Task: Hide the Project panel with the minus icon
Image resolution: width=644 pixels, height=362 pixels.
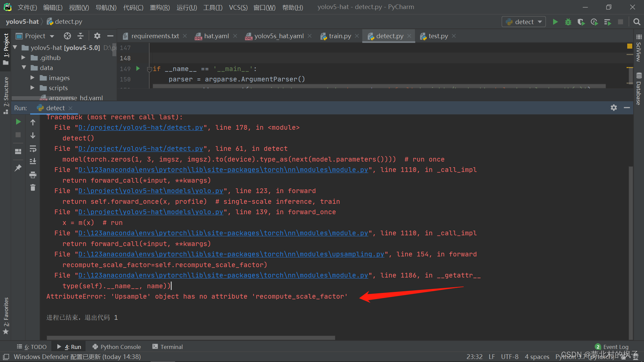Action: pos(110,36)
